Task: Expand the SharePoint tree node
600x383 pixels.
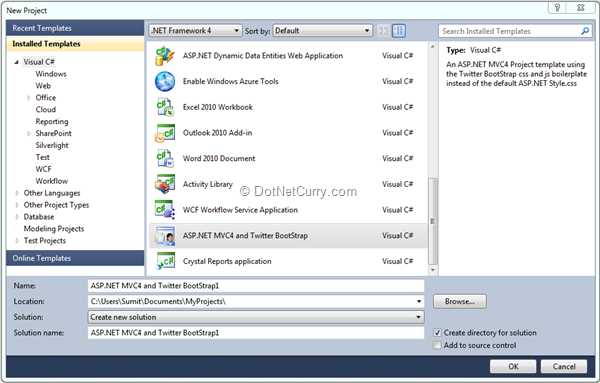Action: pos(29,134)
